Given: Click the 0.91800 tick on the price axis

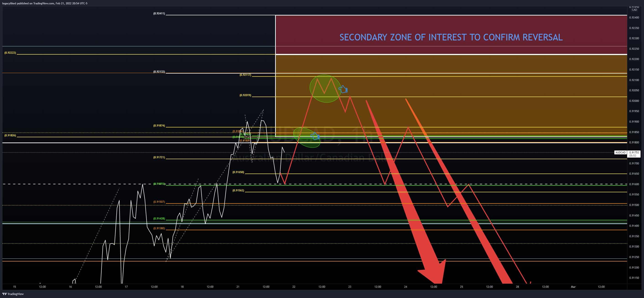Looking at the screenshot, I should pyautogui.click(x=634, y=142).
